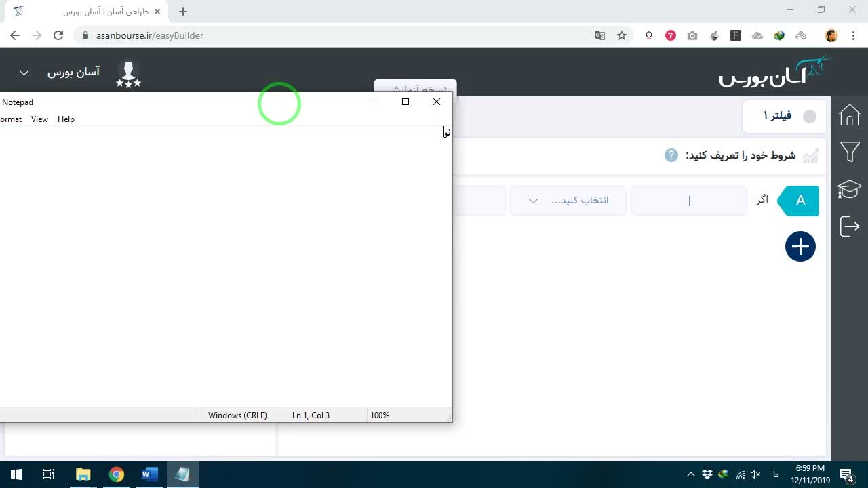Click the user avatar with stars
868x488 pixels.
pos(128,74)
